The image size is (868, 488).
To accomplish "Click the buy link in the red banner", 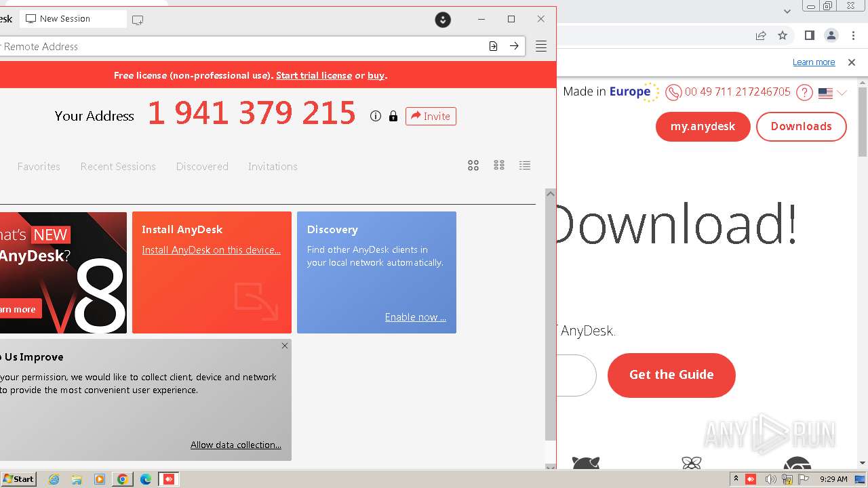I will pyautogui.click(x=376, y=75).
